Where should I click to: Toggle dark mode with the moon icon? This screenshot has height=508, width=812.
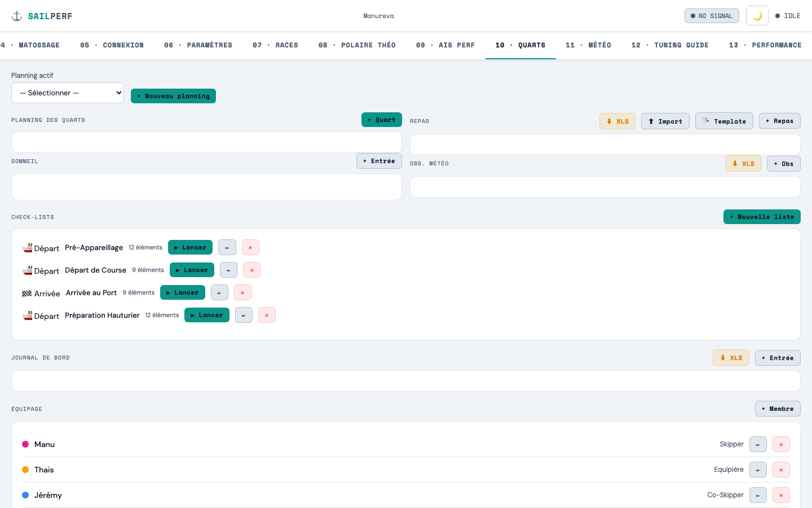coord(757,16)
